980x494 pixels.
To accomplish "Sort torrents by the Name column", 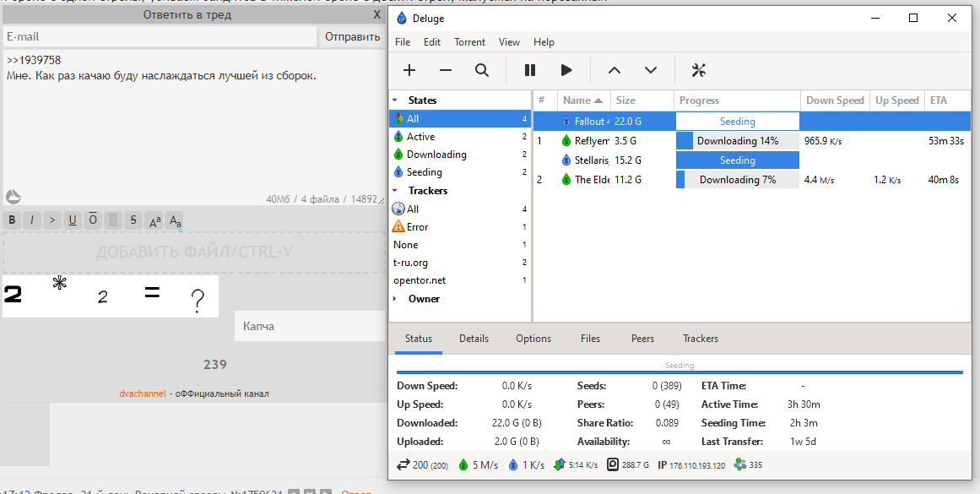I will (584, 100).
